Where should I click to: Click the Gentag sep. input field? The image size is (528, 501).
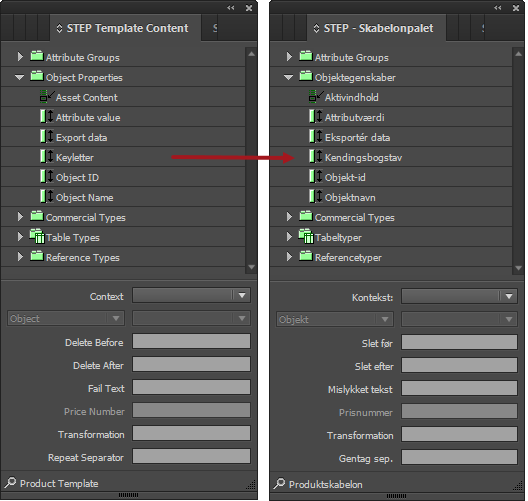459,458
